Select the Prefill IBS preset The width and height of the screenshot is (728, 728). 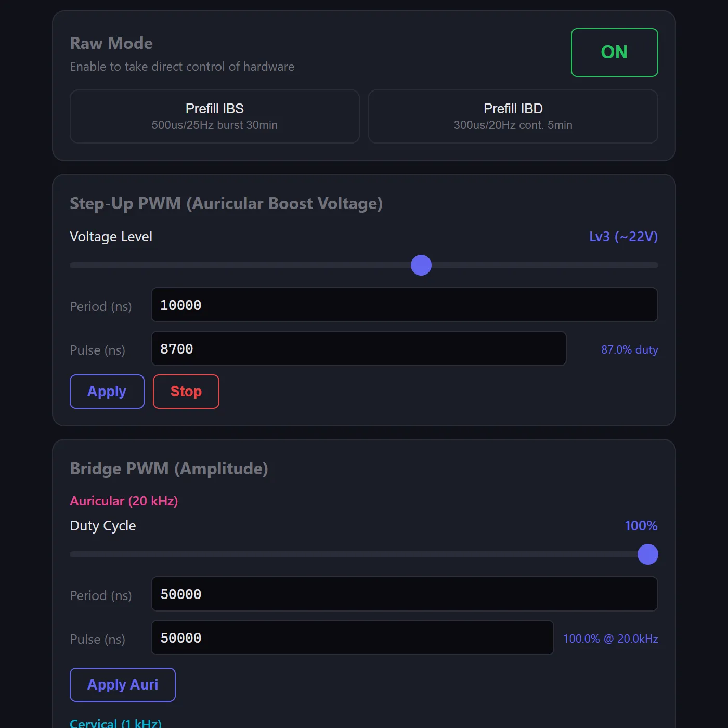(x=214, y=116)
